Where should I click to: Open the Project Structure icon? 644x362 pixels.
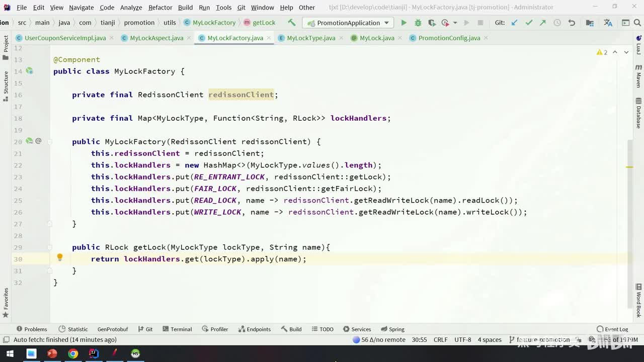590,23
